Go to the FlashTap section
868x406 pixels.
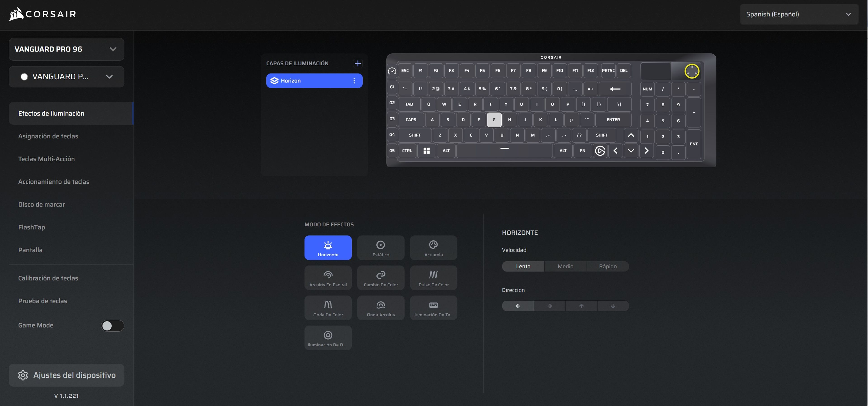(x=32, y=227)
